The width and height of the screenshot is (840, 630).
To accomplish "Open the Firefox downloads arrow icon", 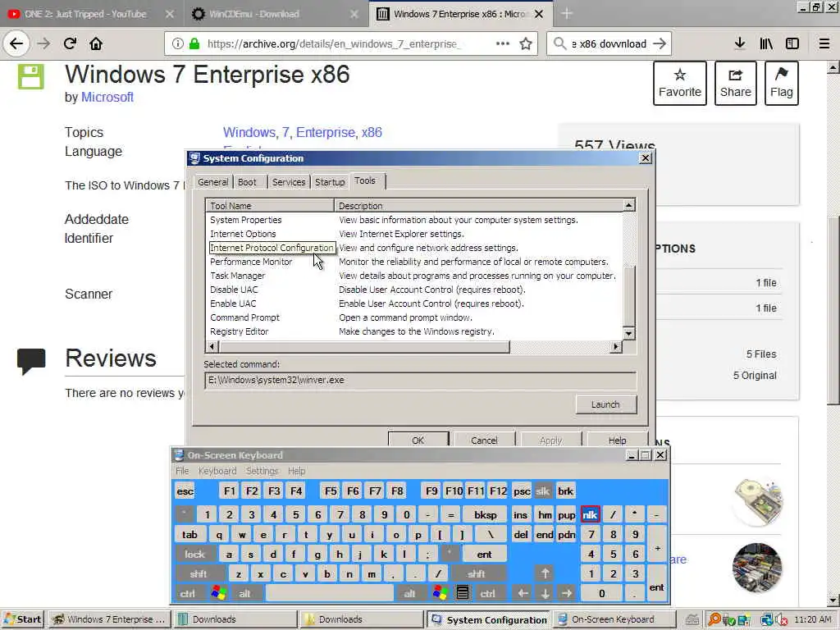I will coord(740,43).
